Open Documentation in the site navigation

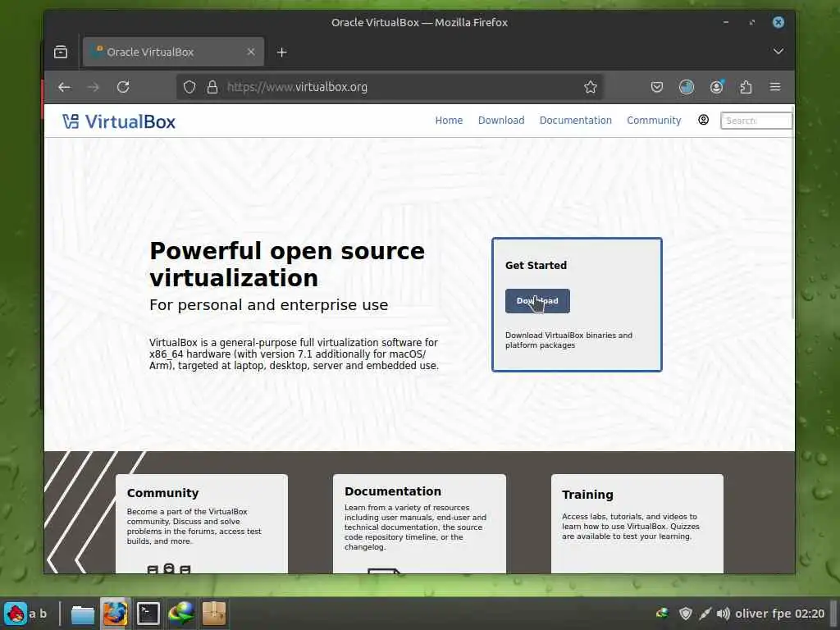pos(575,121)
